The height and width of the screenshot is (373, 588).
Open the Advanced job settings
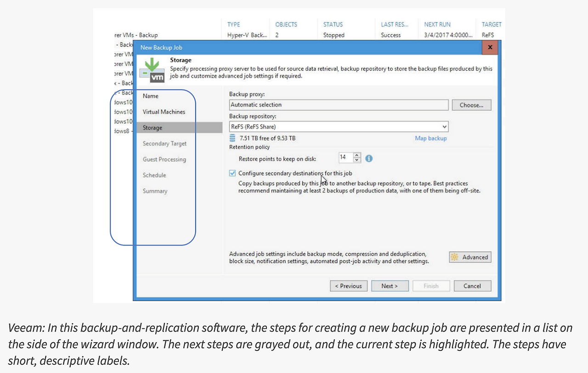[x=470, y=257]
